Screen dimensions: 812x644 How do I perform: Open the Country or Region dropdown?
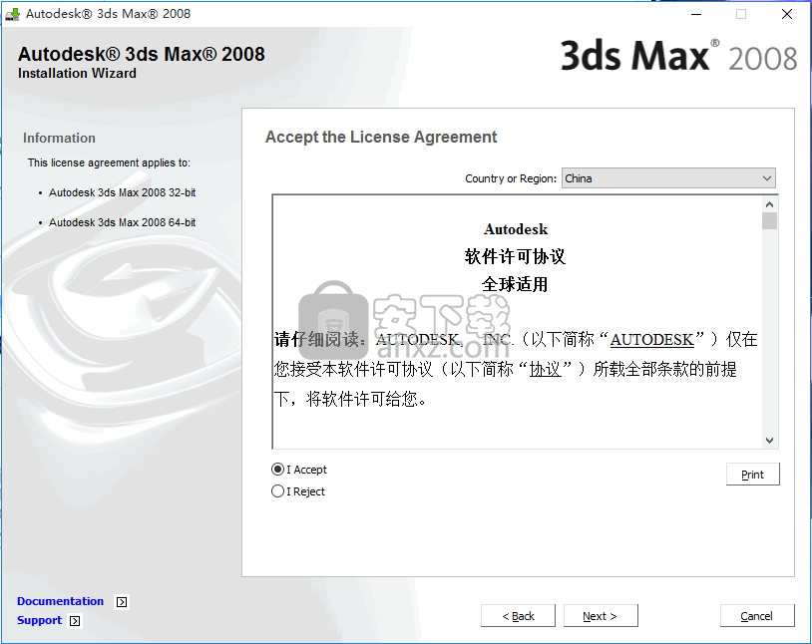click(668, 178)
